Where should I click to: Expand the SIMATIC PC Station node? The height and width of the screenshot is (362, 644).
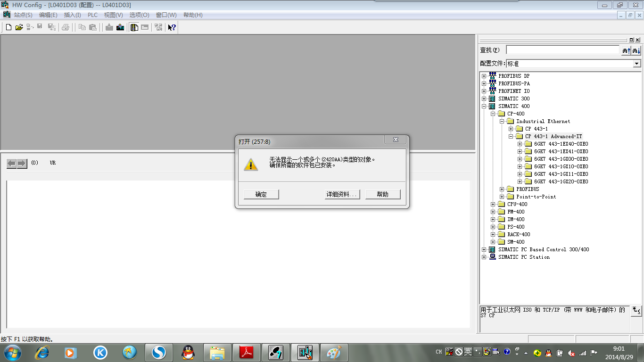[x=484, y=257]
